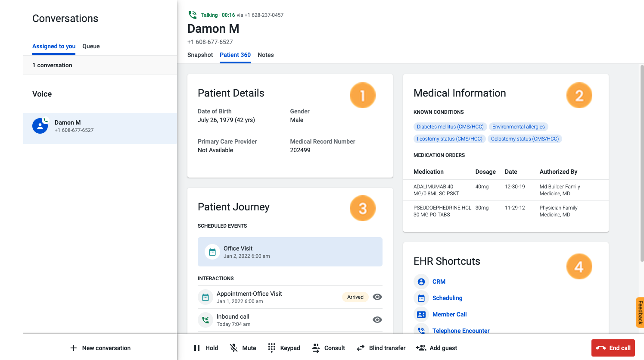
Task: Click the Arrived status badge
Action: (355, 297)
